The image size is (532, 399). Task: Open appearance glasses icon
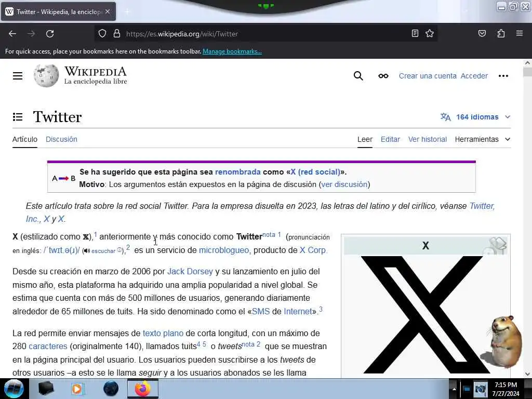pyautogui.click(x=383, y=76)
